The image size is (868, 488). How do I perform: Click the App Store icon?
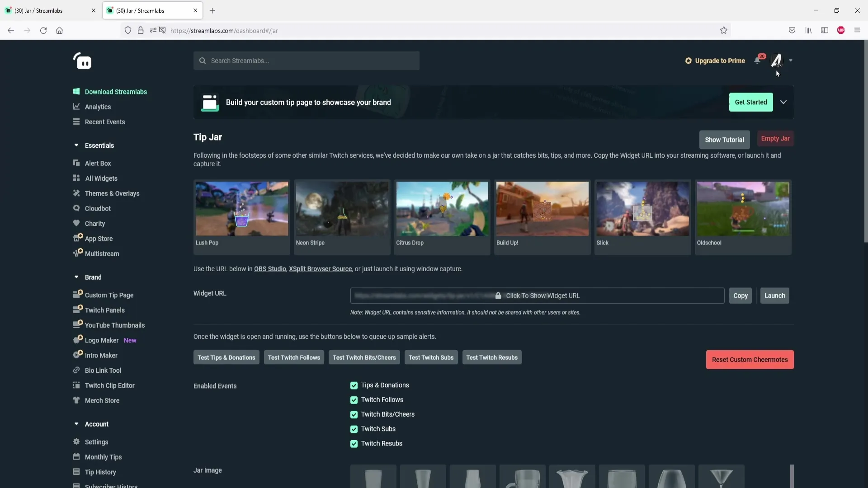(78, 238)
